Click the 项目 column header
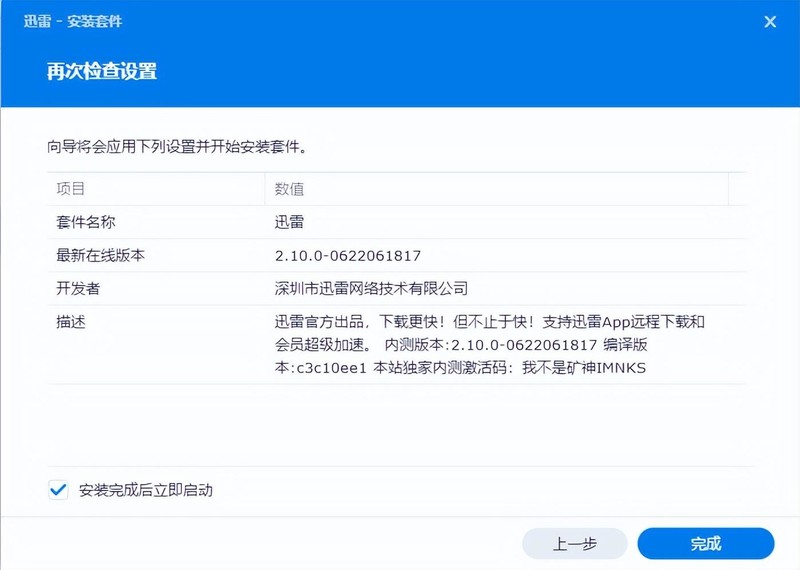Image resolution: width=800 pixels, height=570 pixels. pos(156,189)
